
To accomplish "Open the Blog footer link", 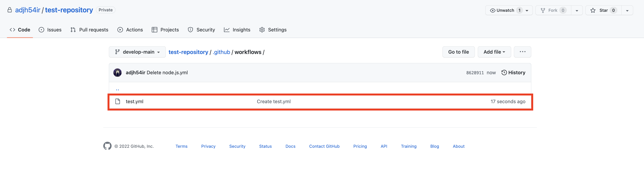I will (435, 146).
